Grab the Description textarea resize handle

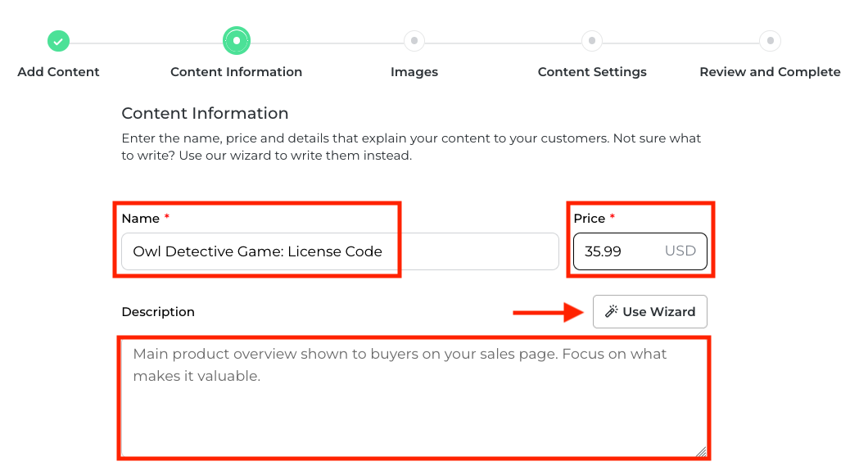pos(701,451)
